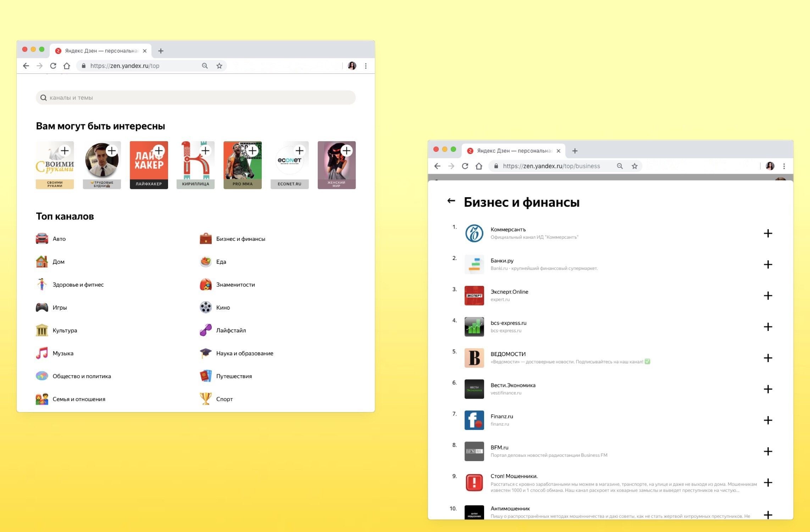Go back in the top/business browser window
The width and height of the screenshot is (810, 532).
pos(437,166)
